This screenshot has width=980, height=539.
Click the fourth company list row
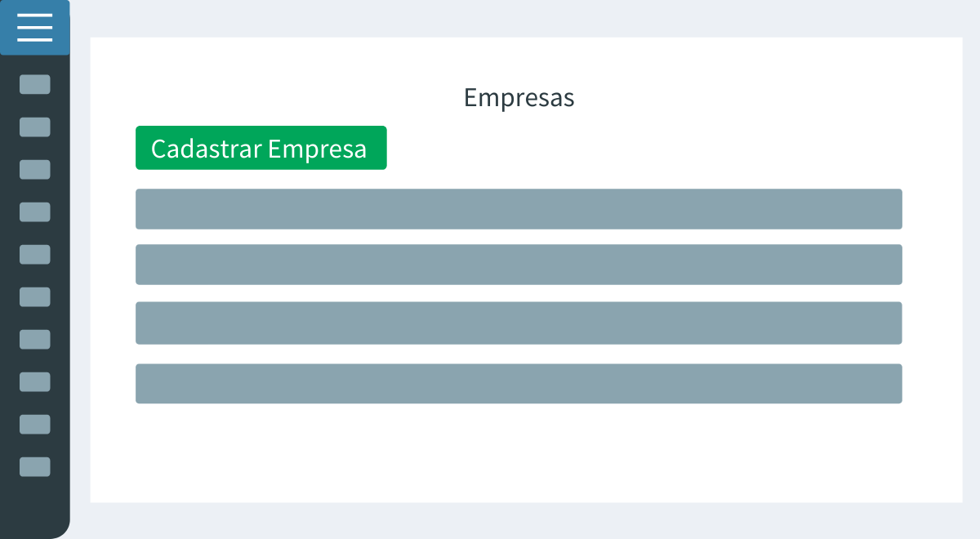(x=519, y=384)
